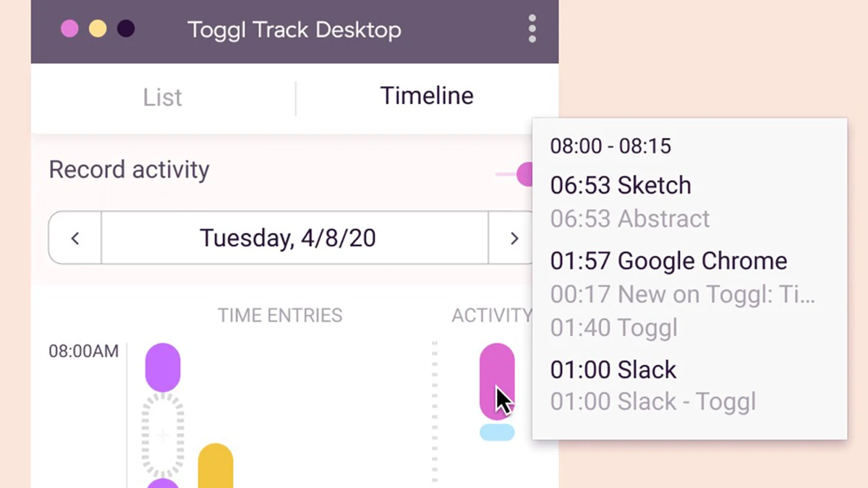The width and height of the screenshot is (868, 488).
Task: Go to previous day arrow
Action: [75, 238]
